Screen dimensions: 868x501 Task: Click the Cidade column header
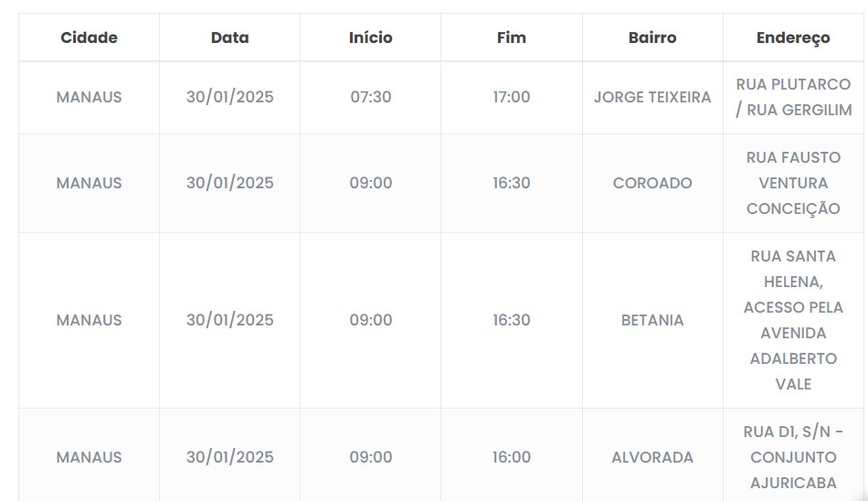89,37
